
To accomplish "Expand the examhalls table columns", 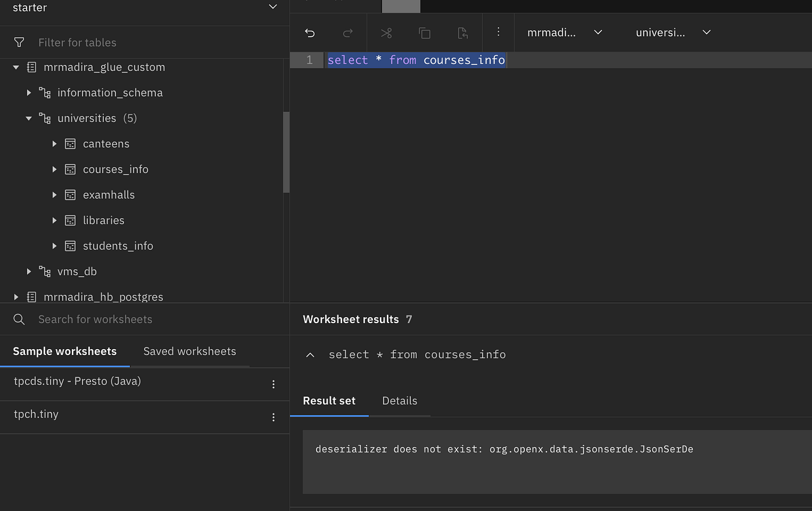I will coord(55,195).
